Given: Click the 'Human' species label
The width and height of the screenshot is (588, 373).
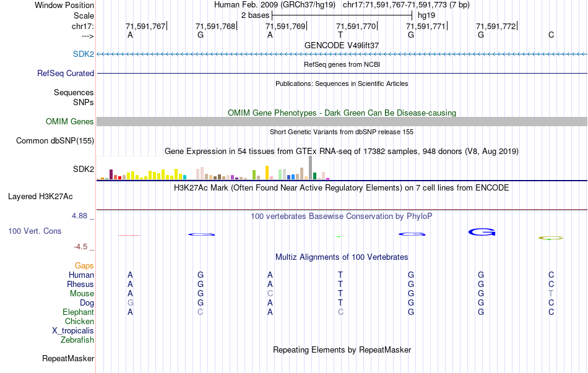Looking at the screenshot, I should click(81, 275).
